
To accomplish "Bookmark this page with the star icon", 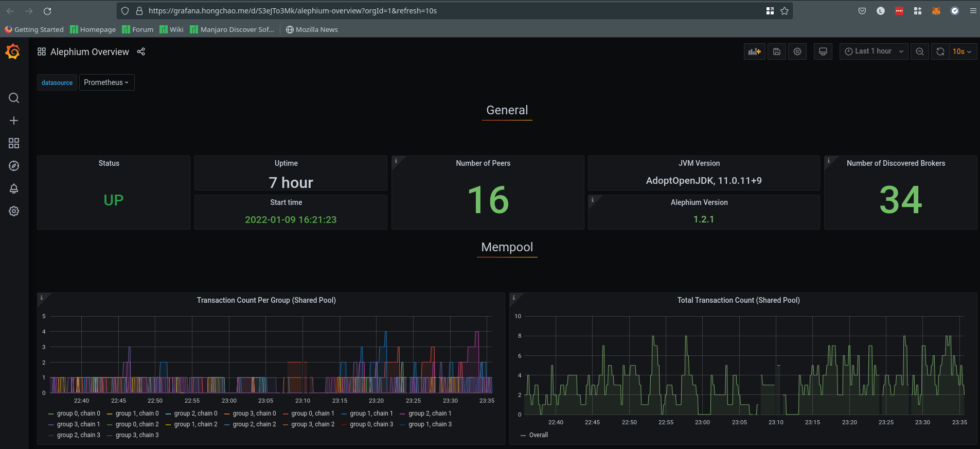I will pyautogui.click(x=785, y=11).
